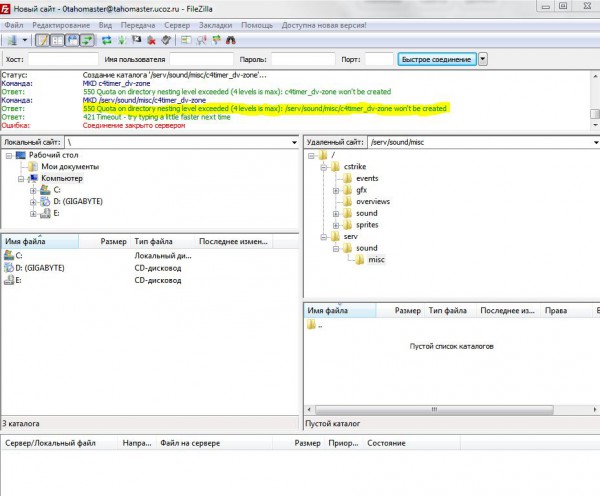Open the Site Manager icon
The image size is (600, 496).
point(12,41)
